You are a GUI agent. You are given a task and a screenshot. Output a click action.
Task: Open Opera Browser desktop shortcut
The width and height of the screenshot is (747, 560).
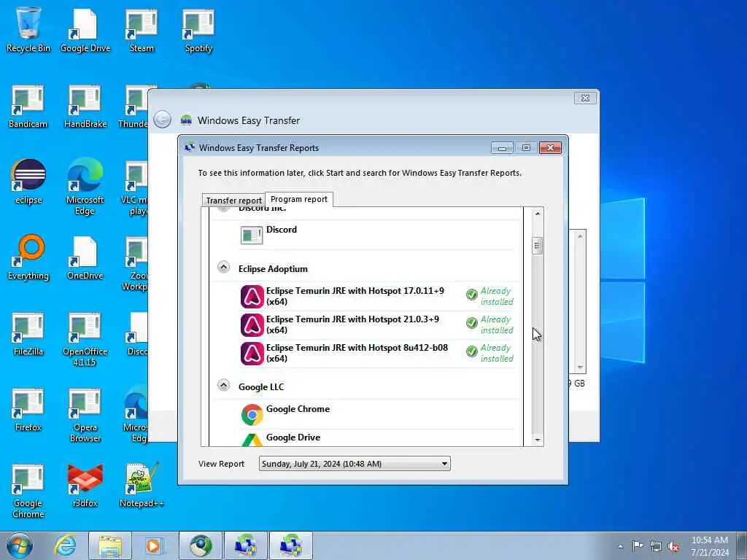[x=85, y=414]
